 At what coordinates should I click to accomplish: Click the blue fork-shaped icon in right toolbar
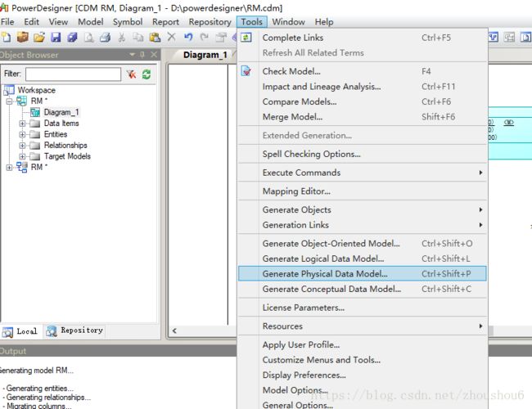coord(494,37)
